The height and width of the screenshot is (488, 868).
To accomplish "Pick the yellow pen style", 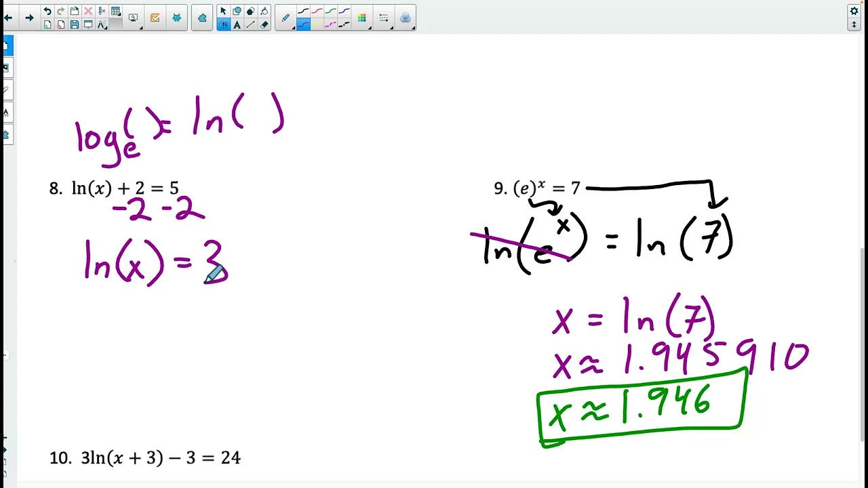I will (317, 24).
